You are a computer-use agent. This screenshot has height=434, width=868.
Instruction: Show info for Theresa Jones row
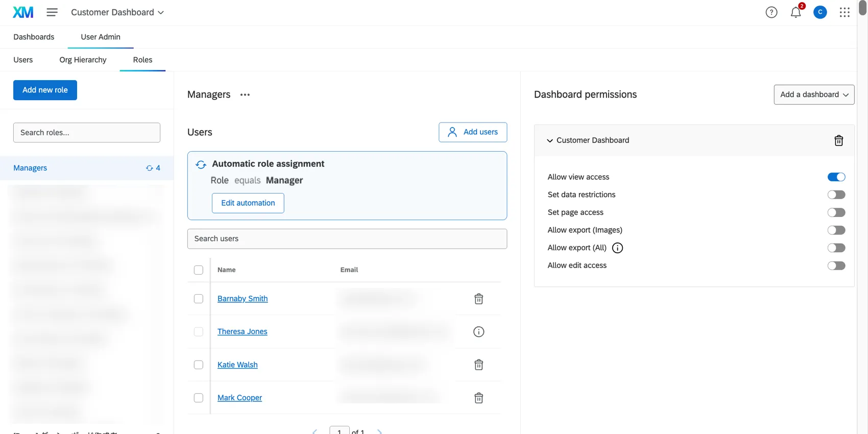point(478,332)
